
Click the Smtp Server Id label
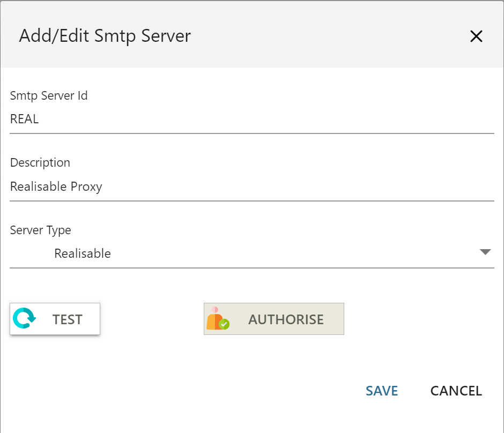49,96
